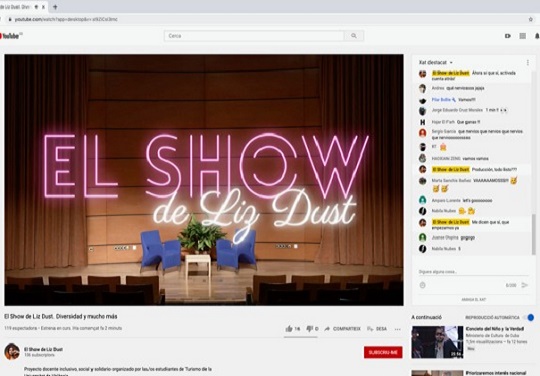Click the 'A continuació' heading
Screen dimensions: 540x376
click(426, 317)
